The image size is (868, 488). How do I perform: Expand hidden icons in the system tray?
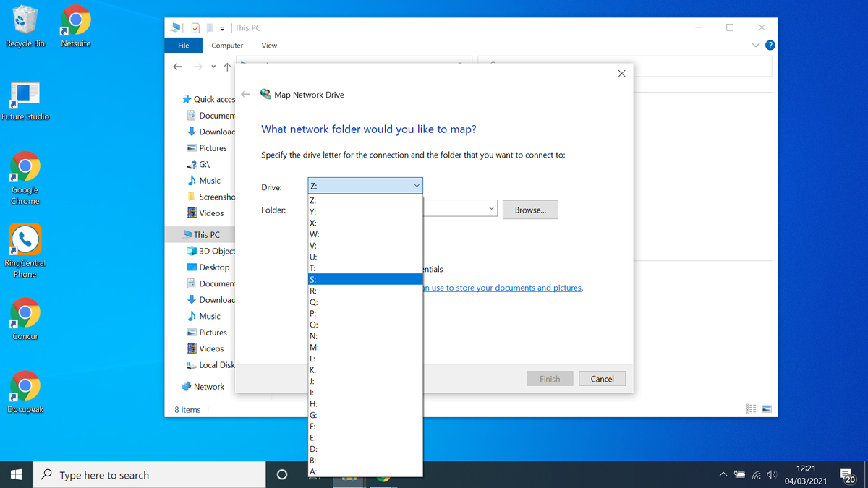(x=723, y=474)
